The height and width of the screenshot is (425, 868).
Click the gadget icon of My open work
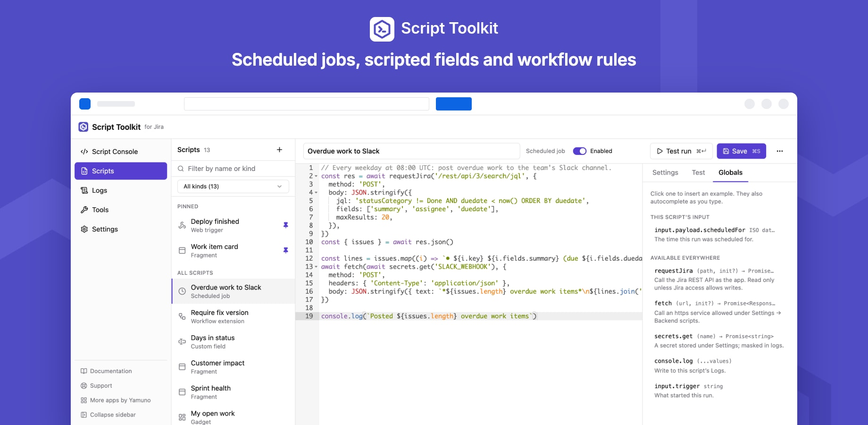182,417
